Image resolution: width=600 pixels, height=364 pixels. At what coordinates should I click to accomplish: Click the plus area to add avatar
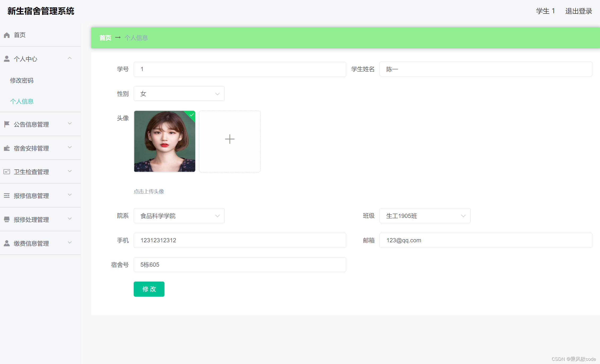click(229, 139)
